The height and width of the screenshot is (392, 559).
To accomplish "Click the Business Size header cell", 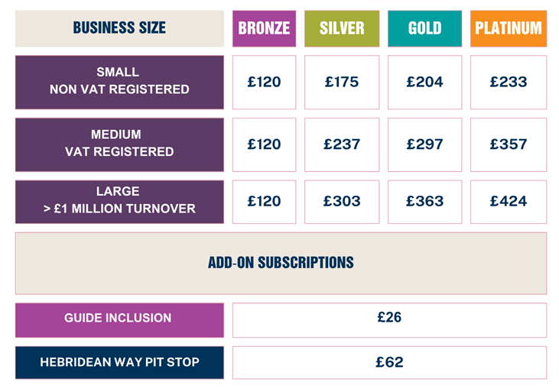I will click(119, 28).
